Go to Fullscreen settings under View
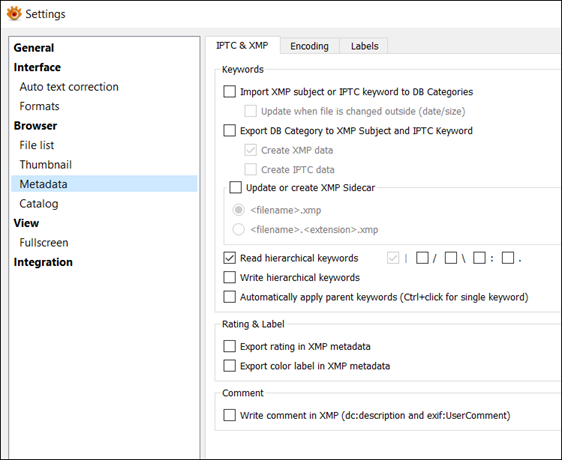The height and width of the screenshot is (460, 562). click(44, 243)
